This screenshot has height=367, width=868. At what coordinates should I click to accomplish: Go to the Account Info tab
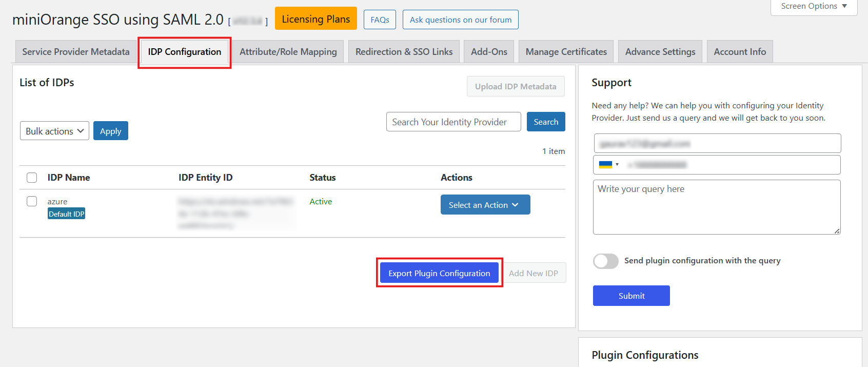coord(740,52)
